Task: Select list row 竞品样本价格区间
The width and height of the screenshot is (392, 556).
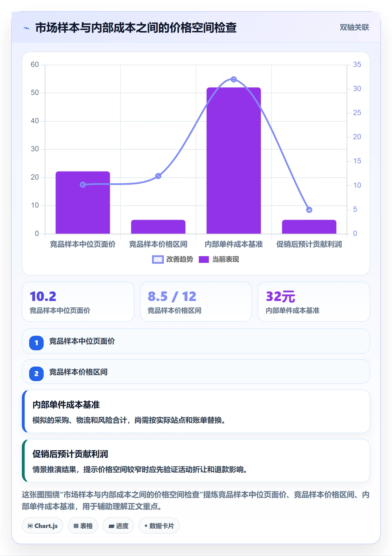Action: 196,372
